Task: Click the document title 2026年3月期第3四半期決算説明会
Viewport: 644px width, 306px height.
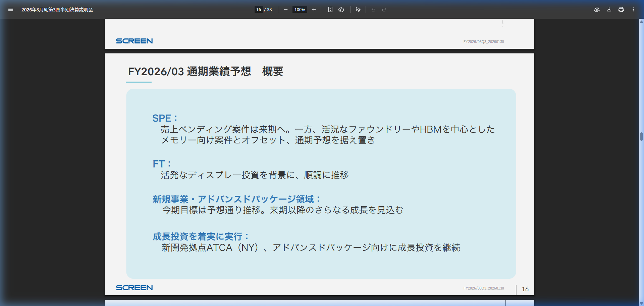Action: (57, 10)
